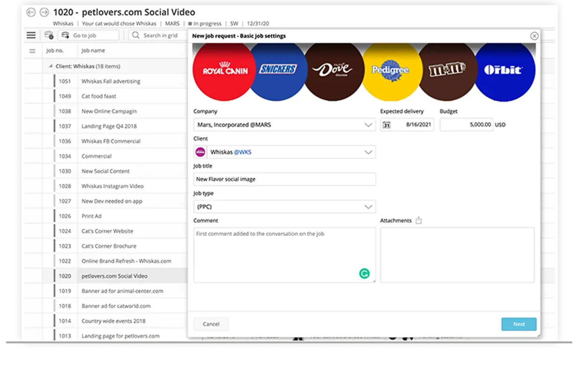Click the Go to job field
Image resolution: width=586 pixels, height=392 pixels.
tap(89, 35)
